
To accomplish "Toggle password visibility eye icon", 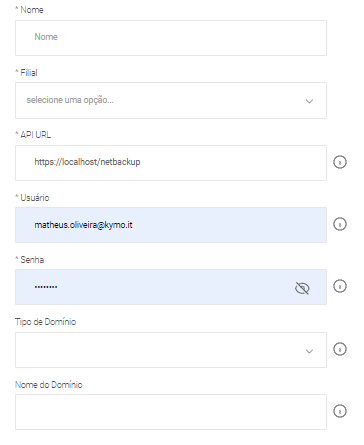I will pyautogui.click(x=302, y=288).
